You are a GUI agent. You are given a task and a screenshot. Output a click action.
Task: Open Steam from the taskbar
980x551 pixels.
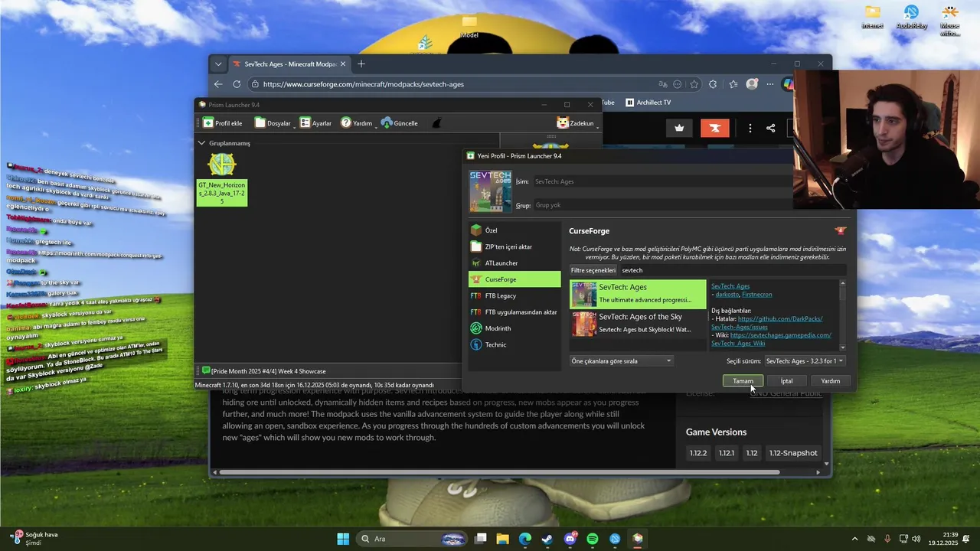click(547, 539)
